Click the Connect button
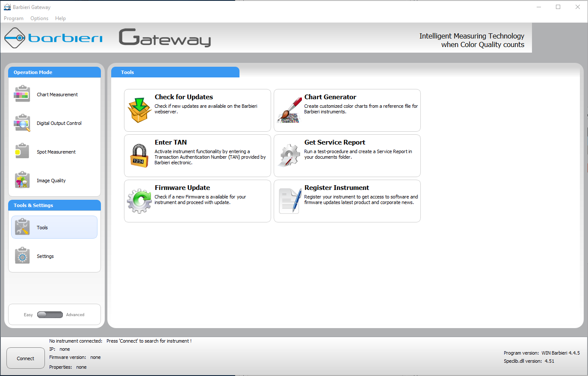 tap(26, 358)
